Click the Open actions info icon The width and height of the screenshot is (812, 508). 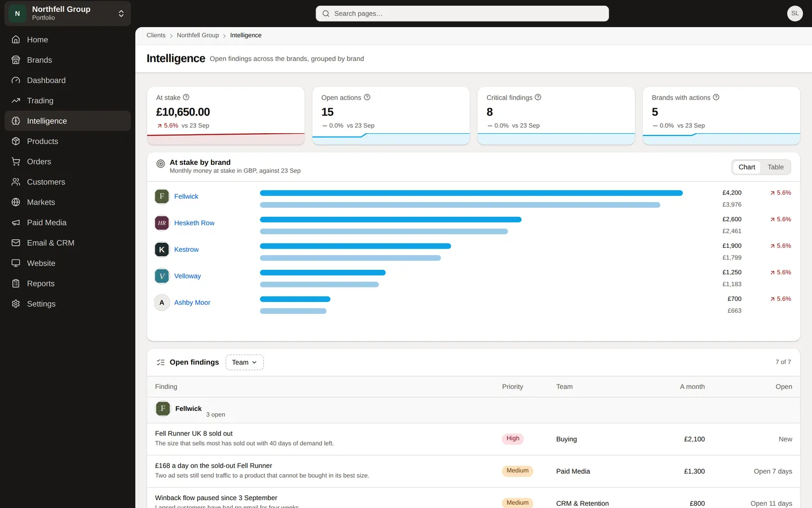click(x=367, y=97)
